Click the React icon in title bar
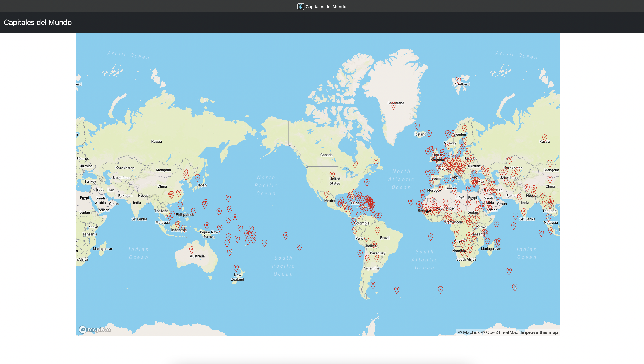This screenshot has height=364, width=644. click(301, 6)
